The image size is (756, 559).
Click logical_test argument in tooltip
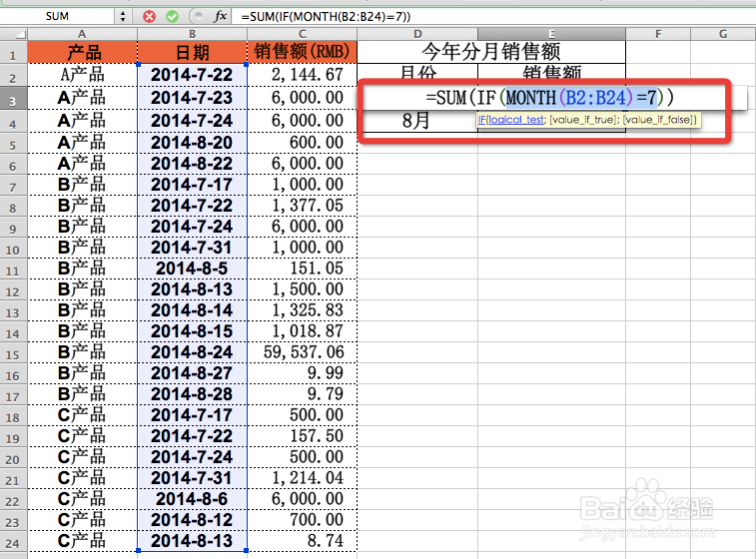[516, 120]
